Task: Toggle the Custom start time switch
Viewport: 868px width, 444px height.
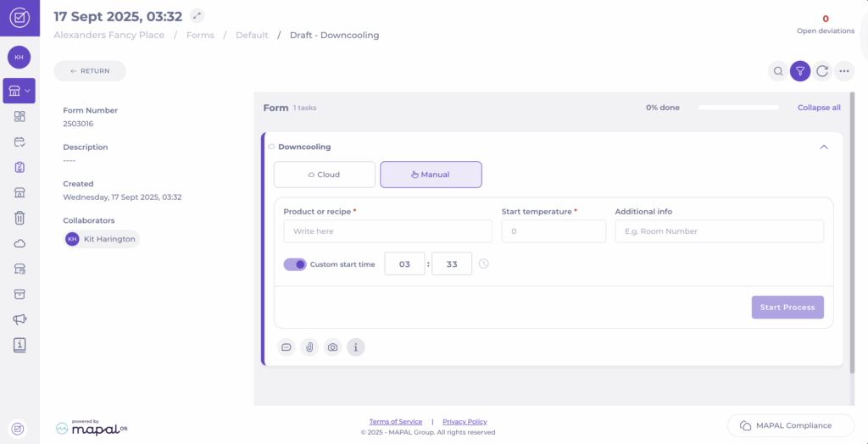Action: pyautogui.click(x=295, y=264)
